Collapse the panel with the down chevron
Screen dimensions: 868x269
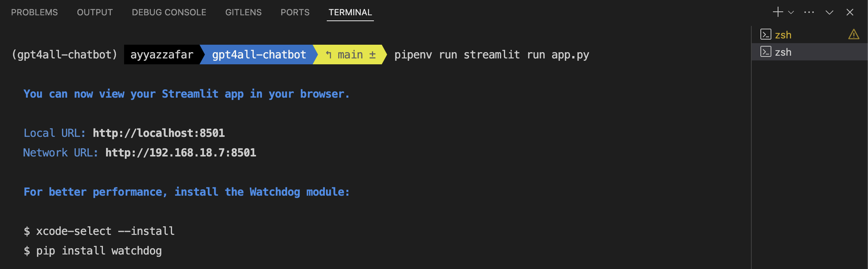(830, 13)
